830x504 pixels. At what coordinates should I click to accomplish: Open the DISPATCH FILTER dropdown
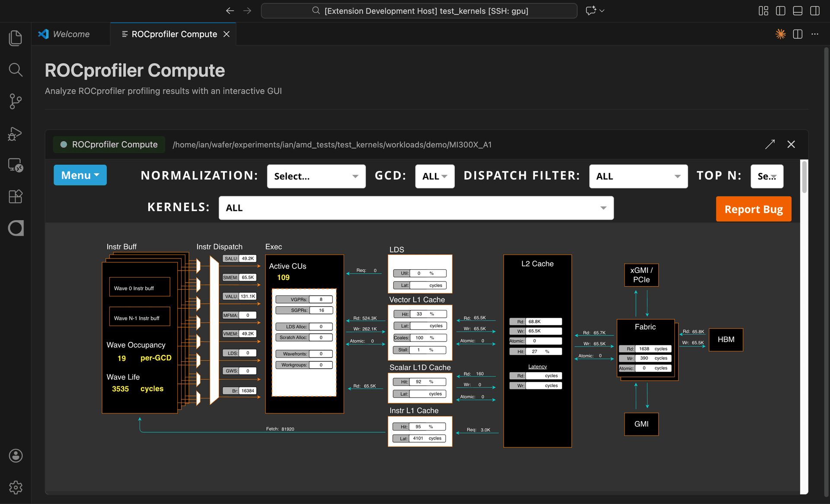tap(638, 176)
